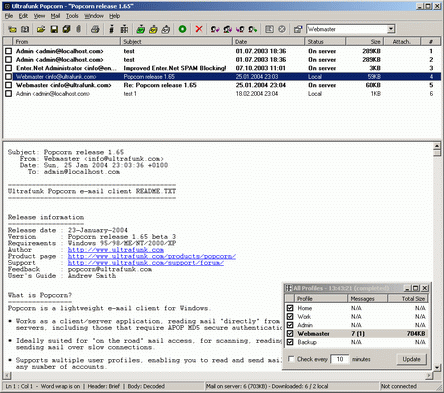Open the Help menu

tap(114, 16)
